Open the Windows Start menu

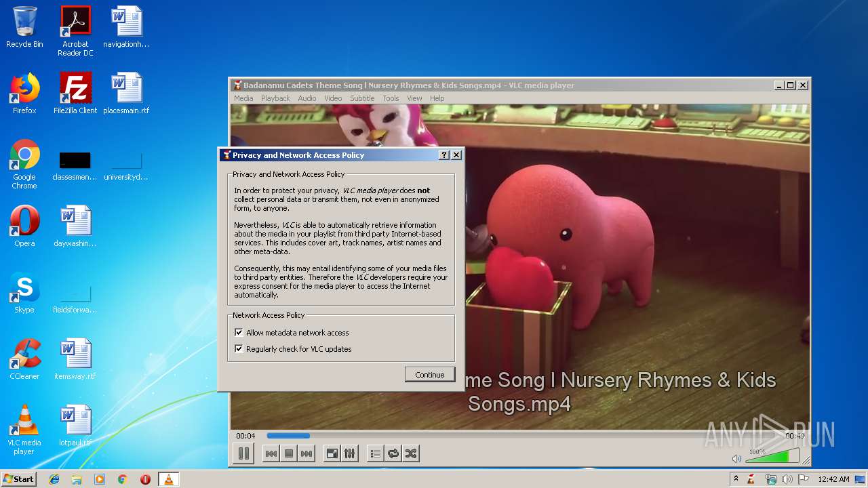(18, 479)
